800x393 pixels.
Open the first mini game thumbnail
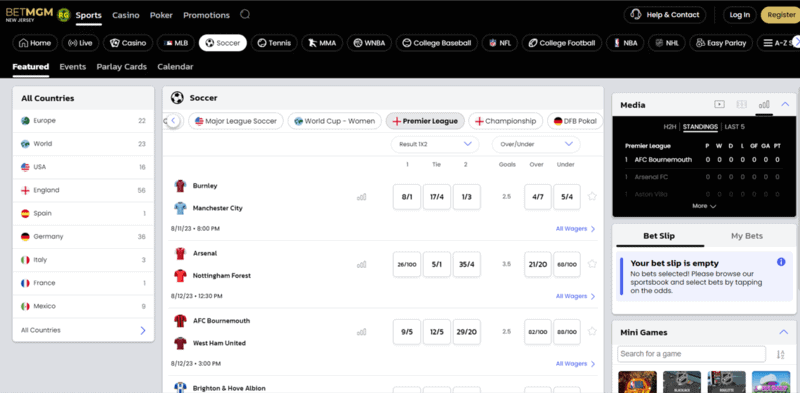[637, 382]
